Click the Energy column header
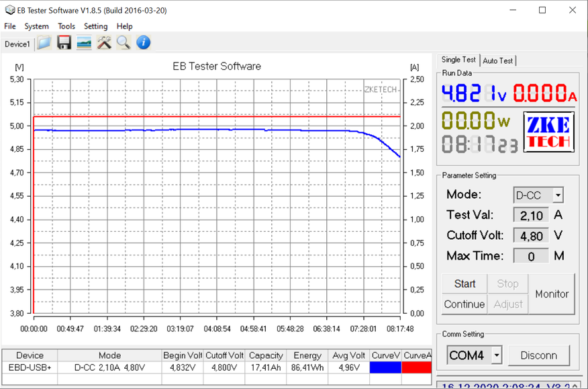This screenshot has width=588, height=389. point(307,355)
